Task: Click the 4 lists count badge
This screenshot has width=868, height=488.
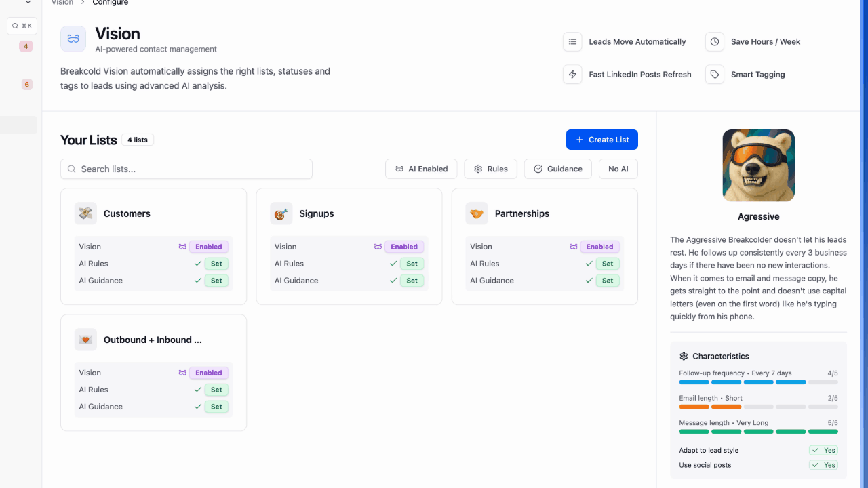Action: point(138,140)
